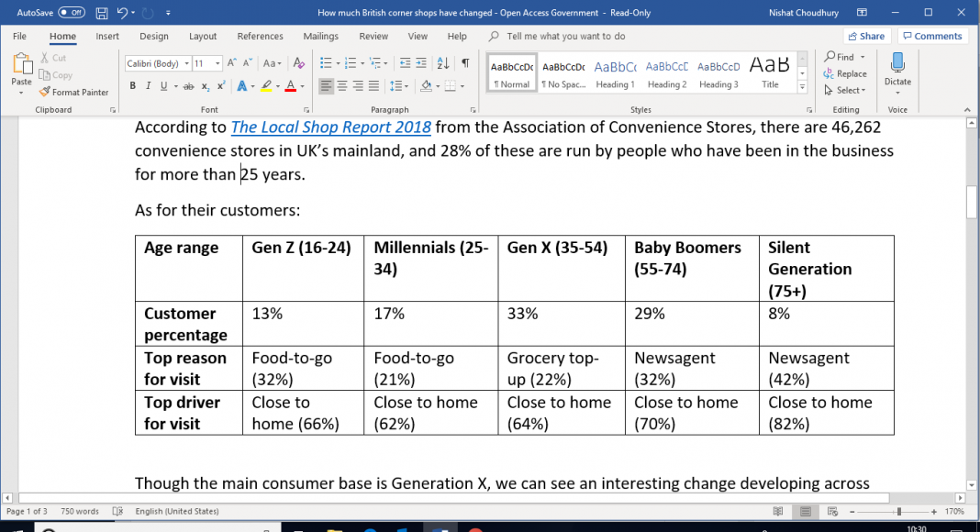This screenshot has width=980, height=532.
Task: Toggle subscript formatting
Action: point(206,86)
